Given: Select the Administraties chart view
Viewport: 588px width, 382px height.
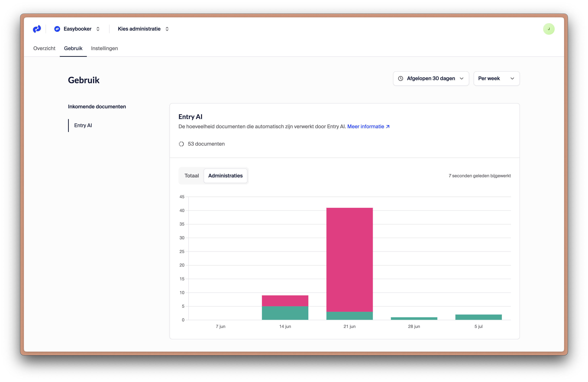Looking at the screenshot, I should [x=225, y=176].
